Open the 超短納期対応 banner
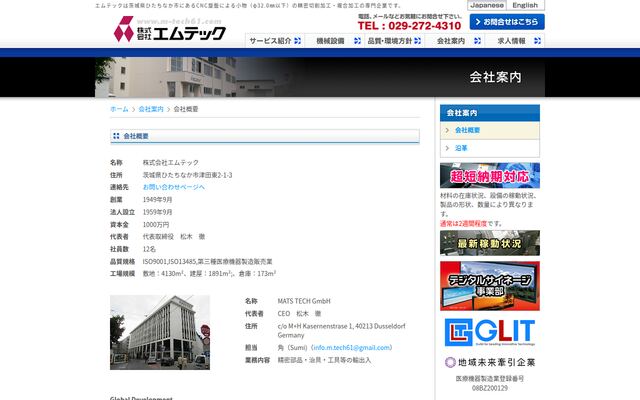 490,176
